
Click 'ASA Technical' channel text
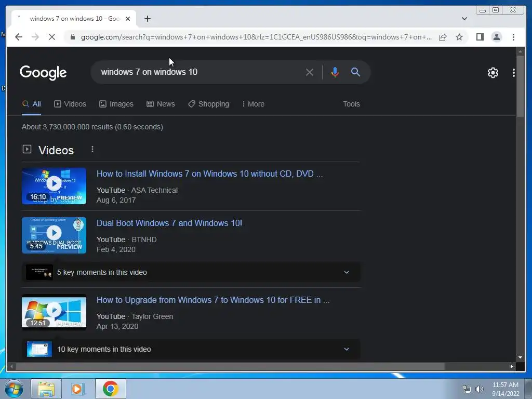click(x=154, y=190)
